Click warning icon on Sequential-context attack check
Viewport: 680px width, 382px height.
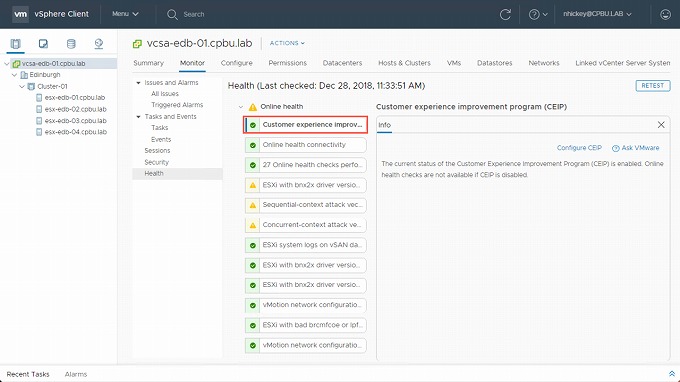click(x=253, y=205)
